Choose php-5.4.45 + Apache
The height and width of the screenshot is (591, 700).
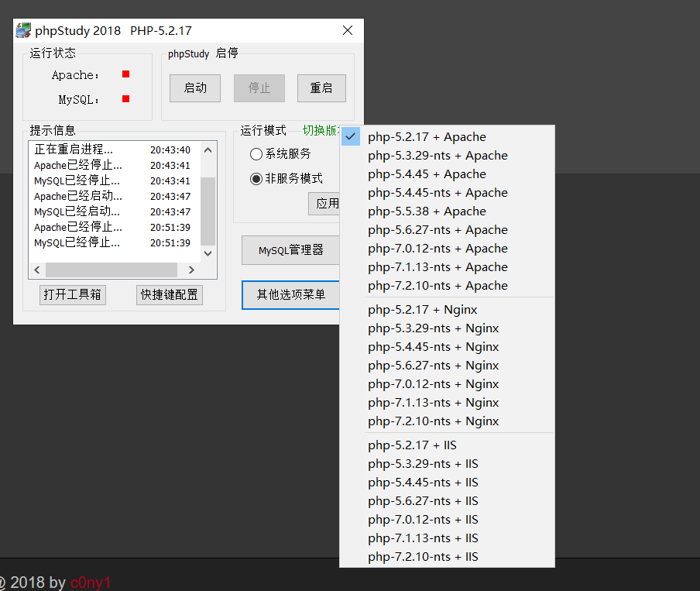[x=447, y=174]
